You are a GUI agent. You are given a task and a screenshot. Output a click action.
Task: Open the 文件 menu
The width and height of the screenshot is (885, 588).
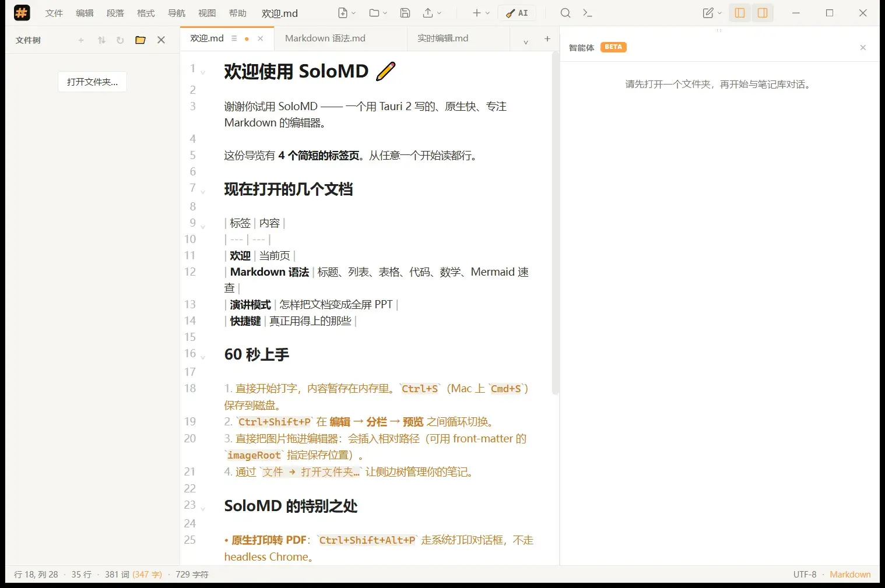click(x=54, y=13)
